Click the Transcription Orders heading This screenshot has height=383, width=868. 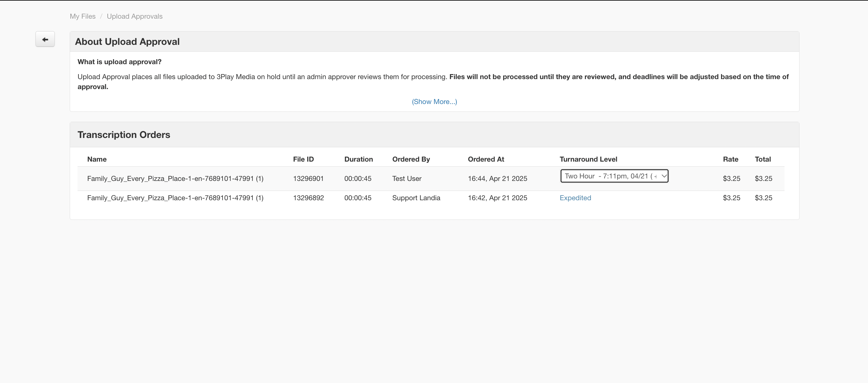pyautogui.click(x=124, y=135)
